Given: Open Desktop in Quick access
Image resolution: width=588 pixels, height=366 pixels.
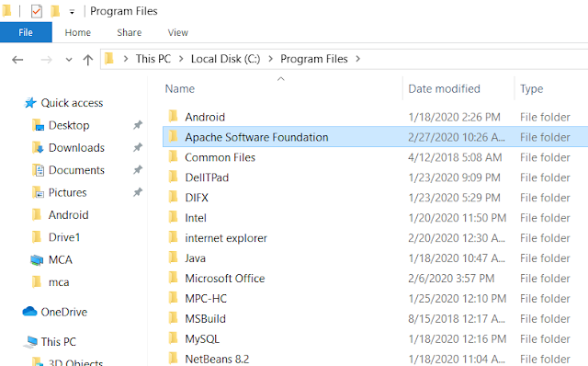Looking at the screenshot, I should [x=69, y=125].
